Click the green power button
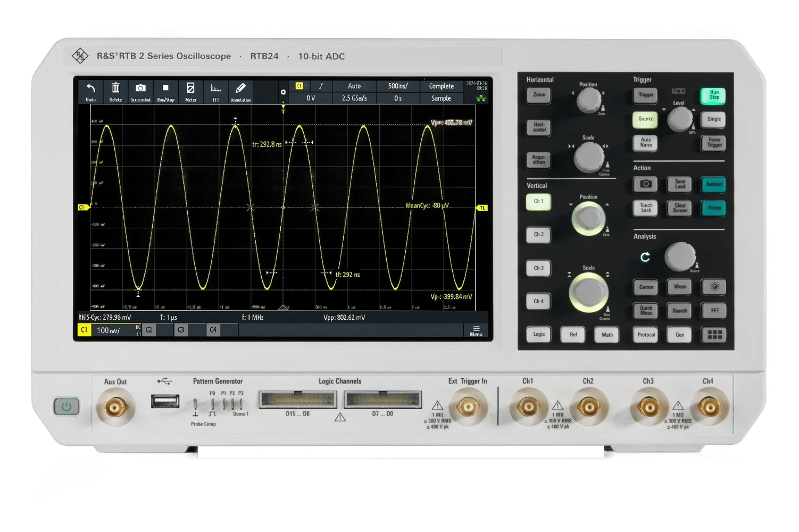The image size is (799, 532). click(66, 406)
